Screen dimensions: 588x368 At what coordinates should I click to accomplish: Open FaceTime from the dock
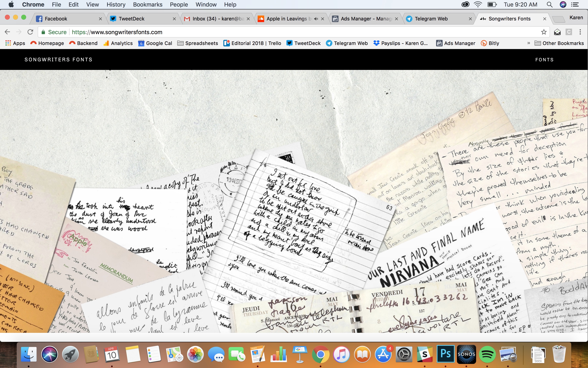[x=237, y=354]
